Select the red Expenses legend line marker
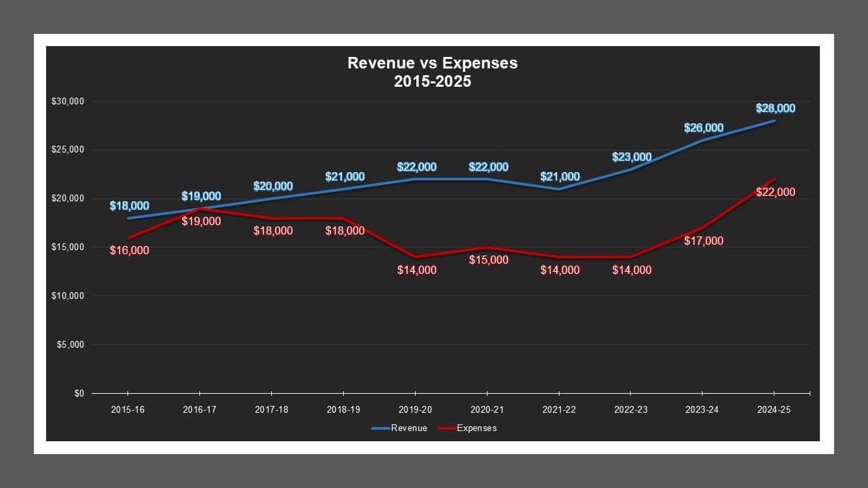Screen dimensions: 868x488 [446, 428]
